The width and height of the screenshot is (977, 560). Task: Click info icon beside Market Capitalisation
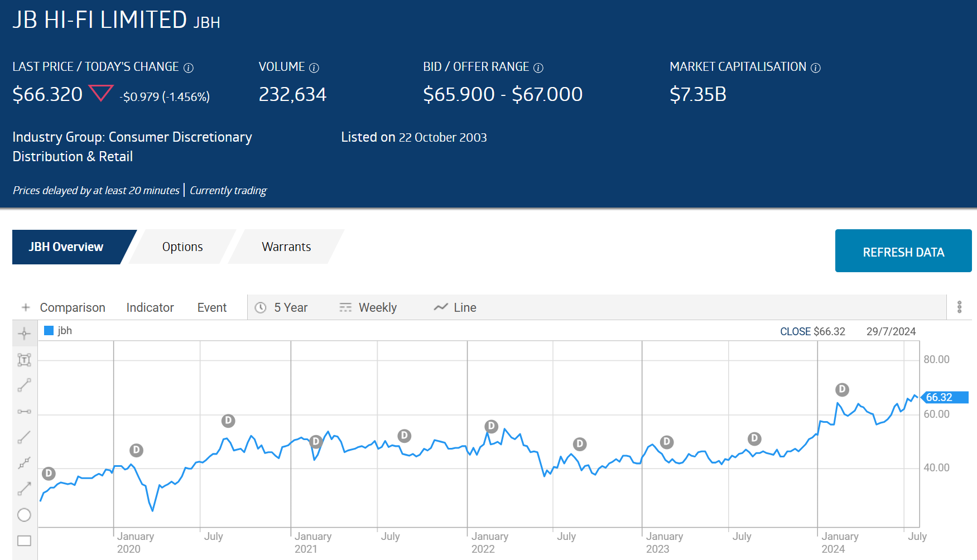click(816, 67)
